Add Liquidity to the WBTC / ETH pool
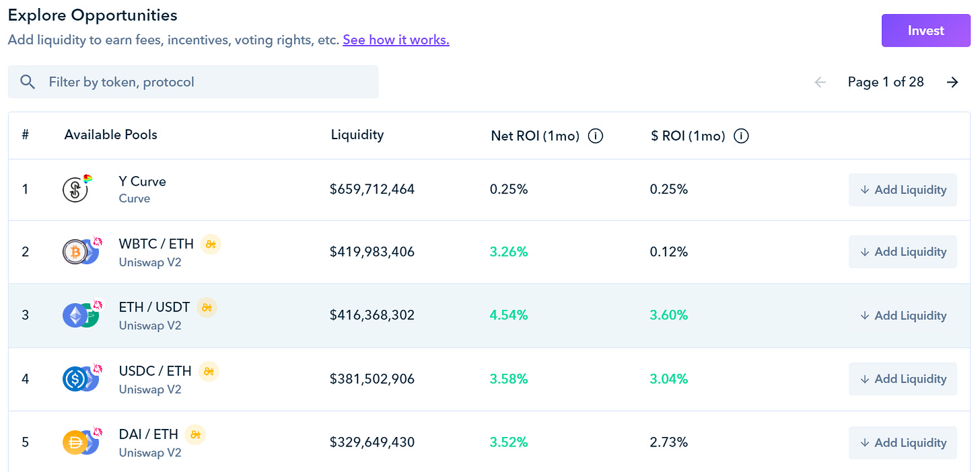The height and width of the screenshot is (472, 980). pyautogui.click(x=903, y=252)
